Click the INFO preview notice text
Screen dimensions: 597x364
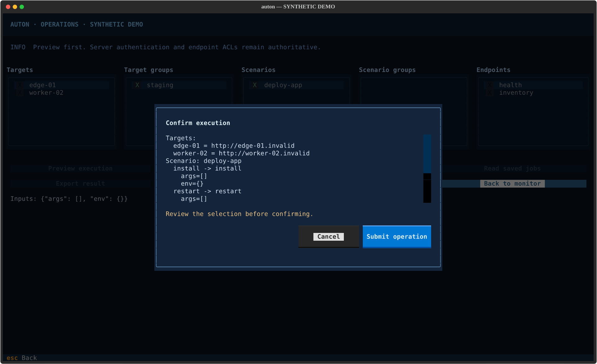pos(165,47)
